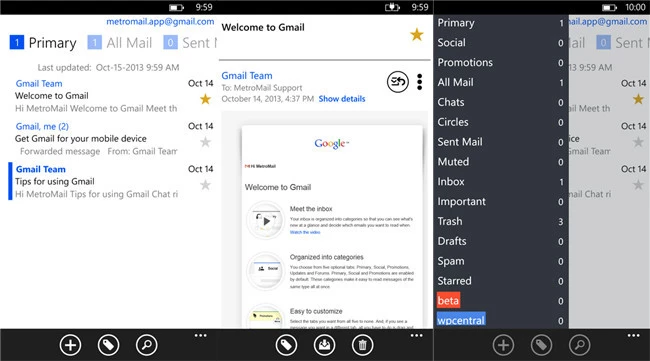The height and width of the screenshot is (361, 650).
Task: Unstar the Welcome to Gmail message in list
Action: (205, 99)
